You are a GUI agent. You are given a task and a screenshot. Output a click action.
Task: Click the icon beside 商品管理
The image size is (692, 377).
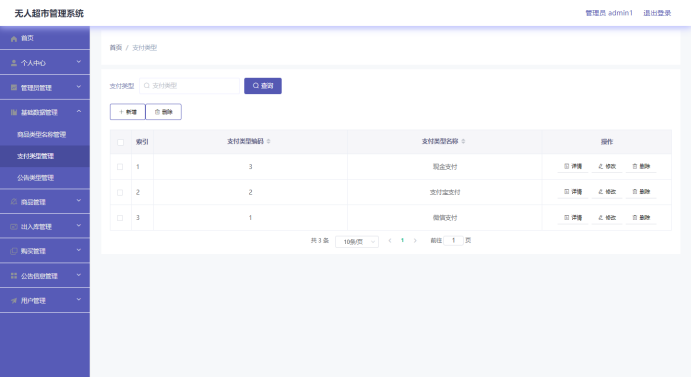point(14,202)
